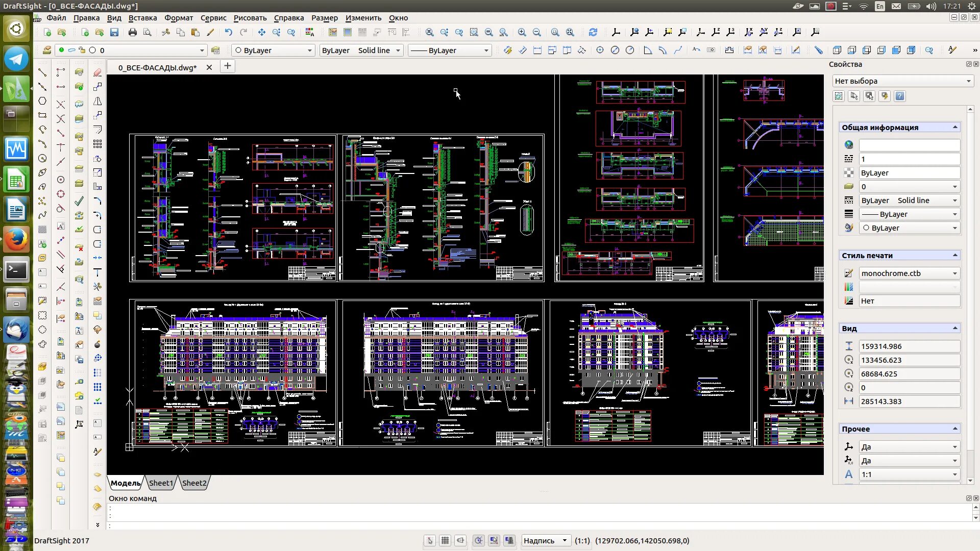Click the line scale input field showing 1

909,159
